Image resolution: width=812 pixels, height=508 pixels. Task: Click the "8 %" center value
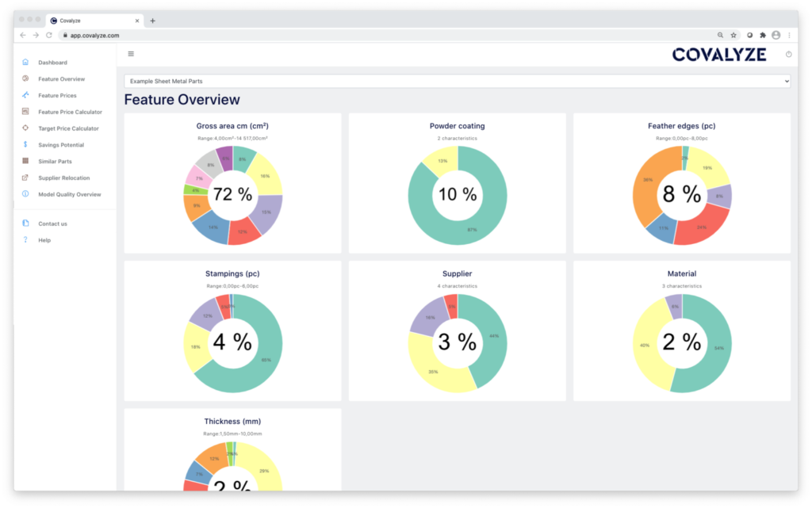[x=681, y=194]
